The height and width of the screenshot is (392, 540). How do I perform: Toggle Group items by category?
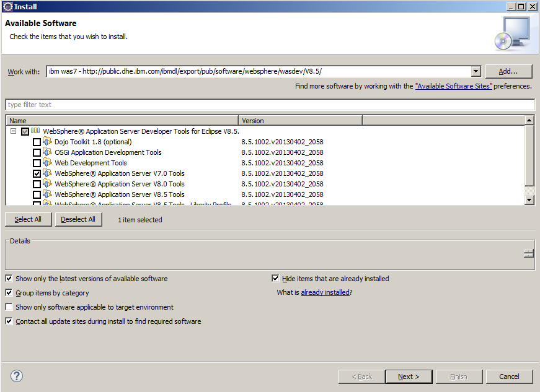click(x=9, y=293)
